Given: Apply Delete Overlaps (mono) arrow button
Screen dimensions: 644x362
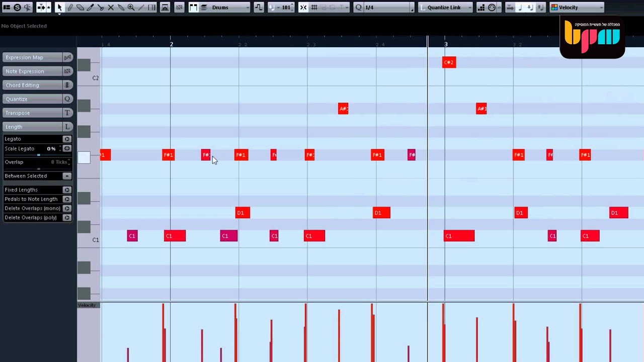Looking at the screenshot, I should (67, 208).
